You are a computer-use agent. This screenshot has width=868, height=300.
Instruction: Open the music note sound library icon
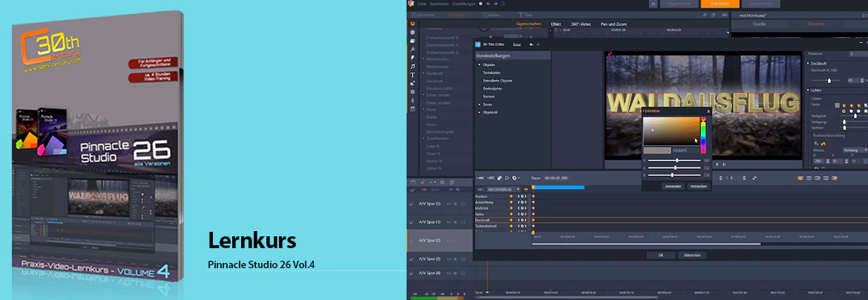[x=412, y=66]
